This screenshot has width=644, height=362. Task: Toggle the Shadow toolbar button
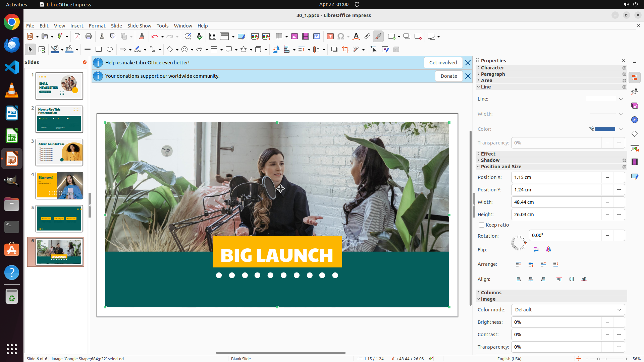click(x=334, y=50)
